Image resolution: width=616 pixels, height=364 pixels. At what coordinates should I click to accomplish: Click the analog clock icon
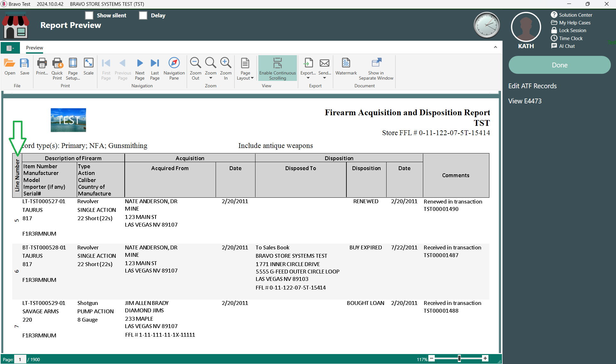pyautogui.click(x=487, y=25)
